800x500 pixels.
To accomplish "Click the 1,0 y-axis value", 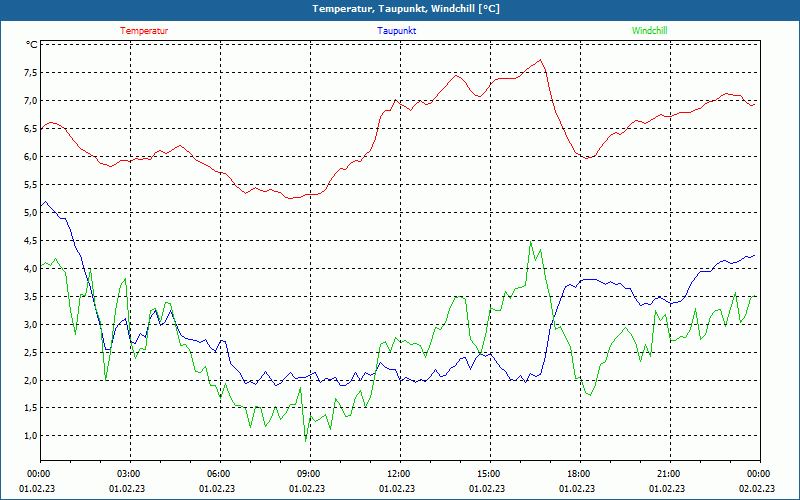I will pos(31,436).
